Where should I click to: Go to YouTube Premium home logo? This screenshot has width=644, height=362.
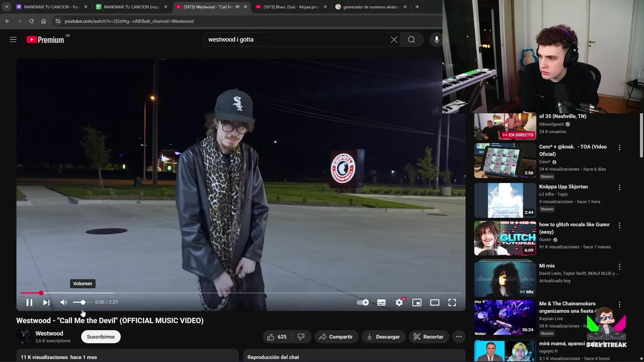click(x=46, y=40)
